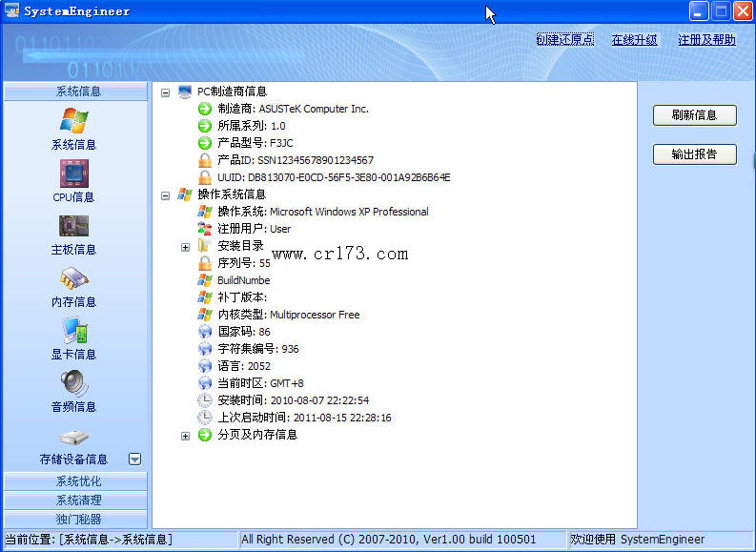The height and width of the screenshot is (552, 756).
Task: Open 系统信息 icon in sidebar
Action: (x=74, y=120)
